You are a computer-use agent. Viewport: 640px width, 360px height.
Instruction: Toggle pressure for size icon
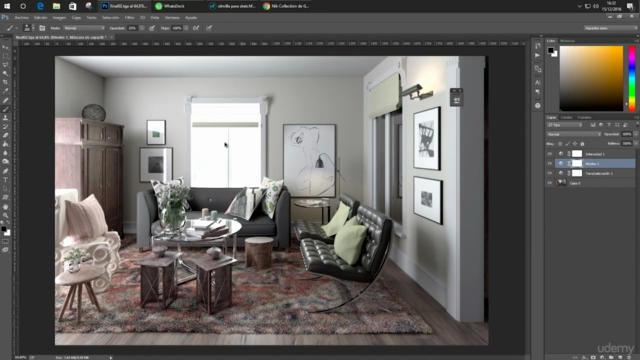[209, 28]
